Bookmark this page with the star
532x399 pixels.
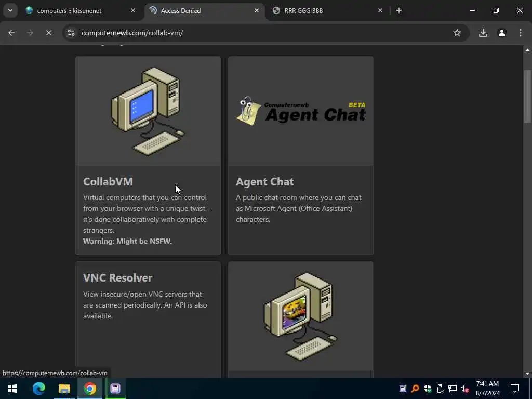tap(457, 33)
